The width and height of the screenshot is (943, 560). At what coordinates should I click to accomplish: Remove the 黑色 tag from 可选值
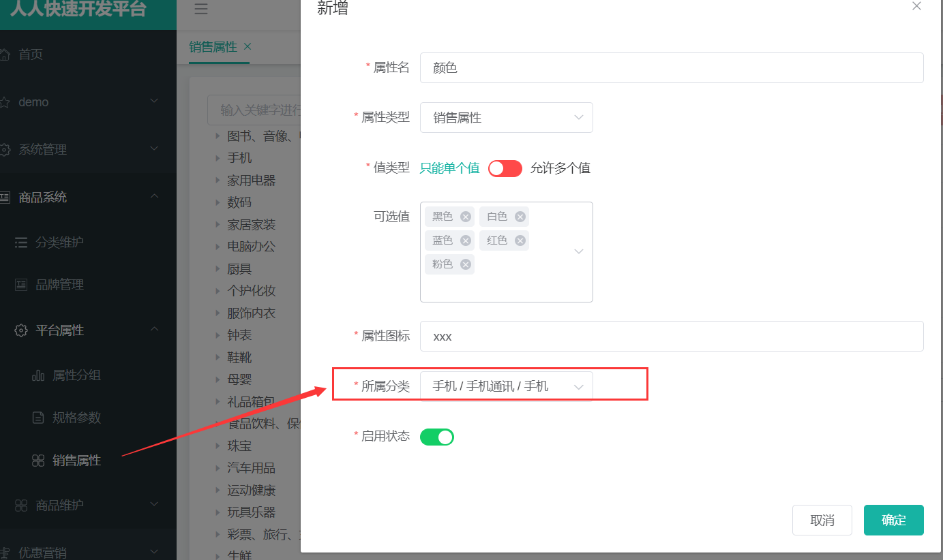(x=466, y=217)
